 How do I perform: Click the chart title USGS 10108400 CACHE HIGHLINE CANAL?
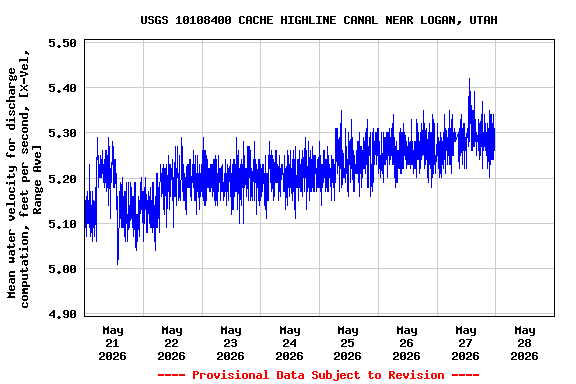point(319,20)
